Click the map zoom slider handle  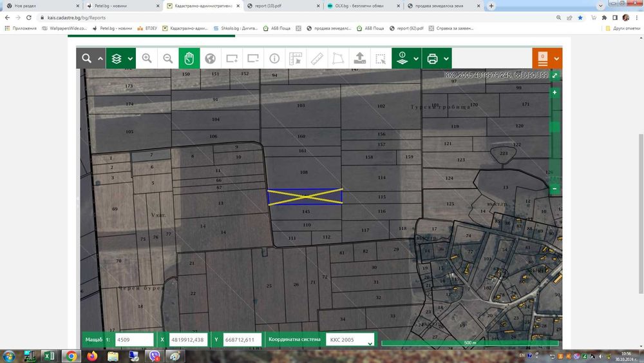pyautogui.click(x=554, y=127)
